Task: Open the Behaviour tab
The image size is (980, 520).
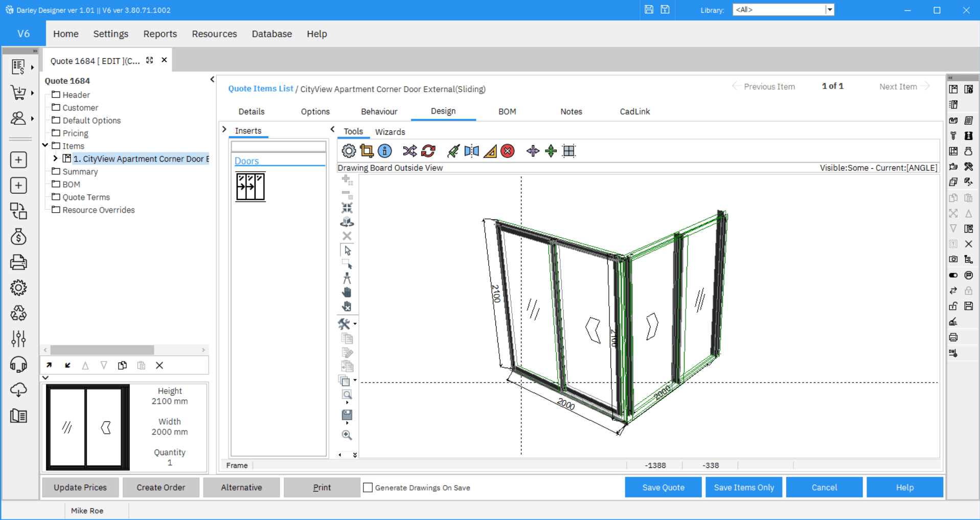Action: click(379, 111)
